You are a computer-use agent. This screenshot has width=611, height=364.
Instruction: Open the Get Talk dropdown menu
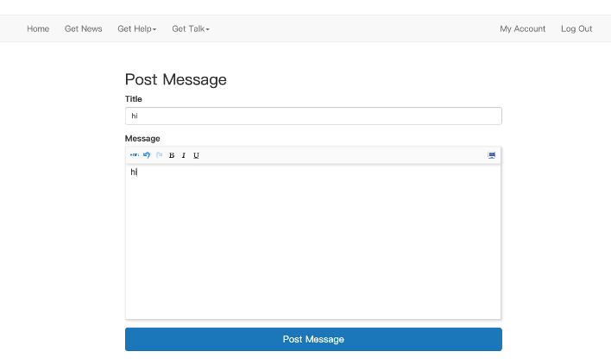pyautogui.click(x=190, y=28)
